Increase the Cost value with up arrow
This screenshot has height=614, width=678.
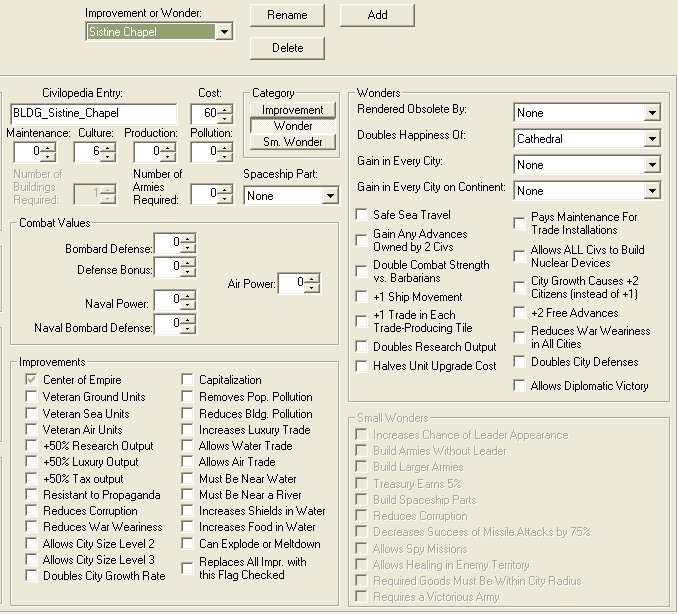point(226,109)
